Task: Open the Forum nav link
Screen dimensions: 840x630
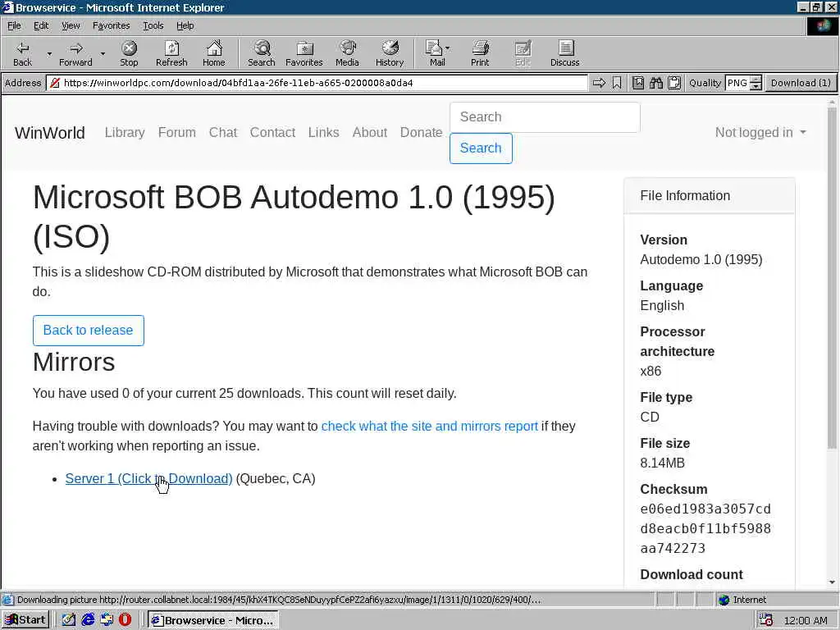Action: pos(177,133)
